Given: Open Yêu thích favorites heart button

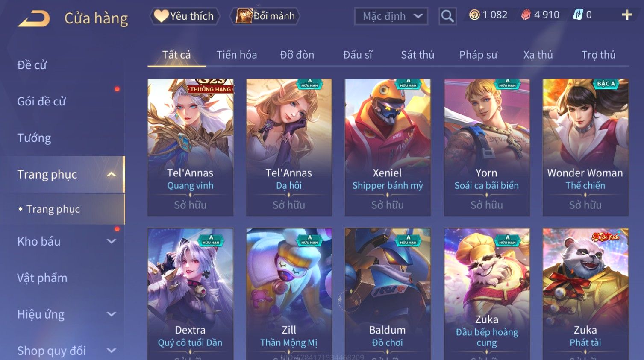Looking at the screenshot, I should [185, 16].
